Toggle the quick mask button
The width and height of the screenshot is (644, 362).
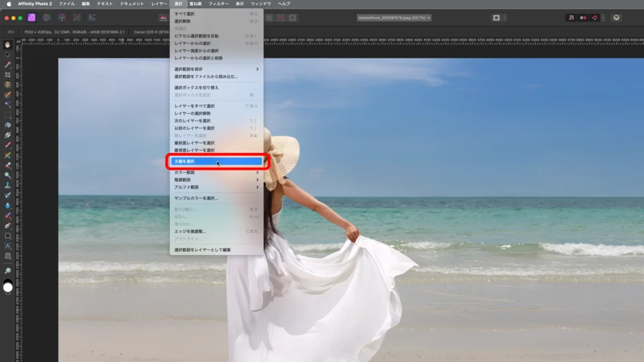tap(496, 18)
